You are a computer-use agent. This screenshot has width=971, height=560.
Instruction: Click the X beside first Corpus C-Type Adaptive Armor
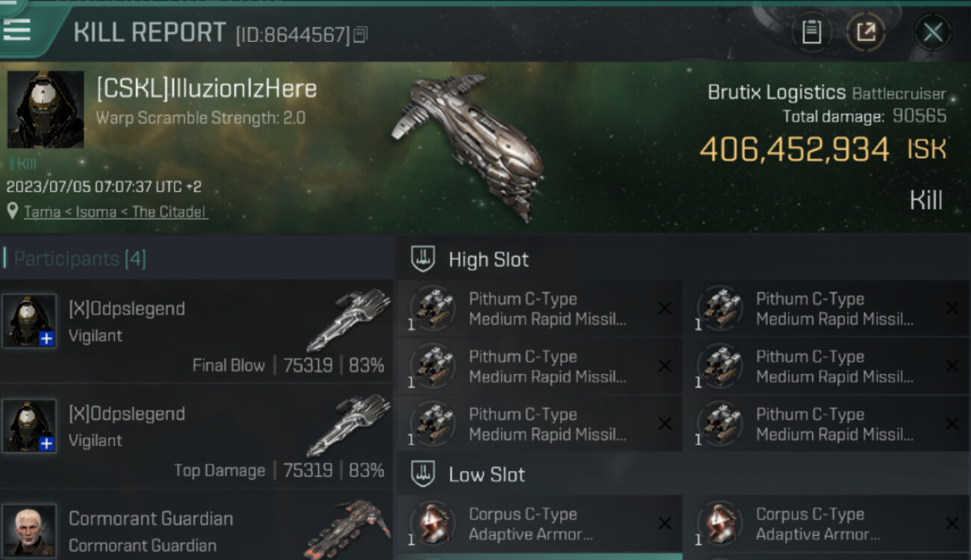coord(664,523)
